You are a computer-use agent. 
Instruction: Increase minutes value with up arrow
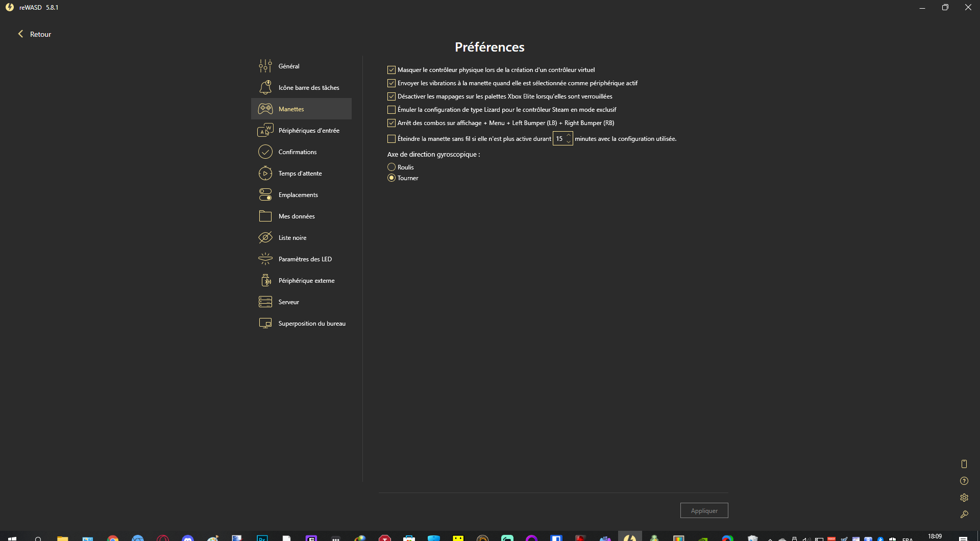(568, 135)
